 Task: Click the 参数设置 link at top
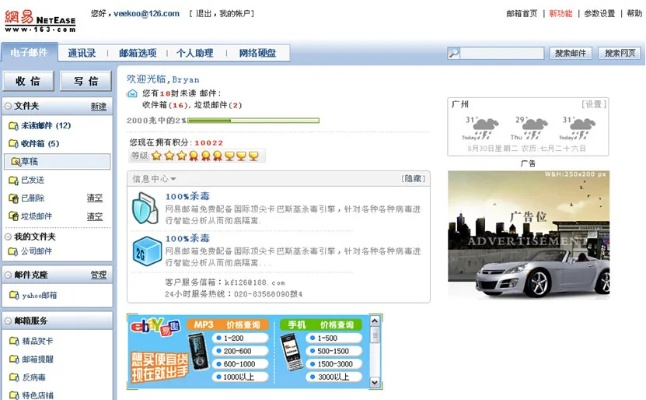(x=599, y=14)
